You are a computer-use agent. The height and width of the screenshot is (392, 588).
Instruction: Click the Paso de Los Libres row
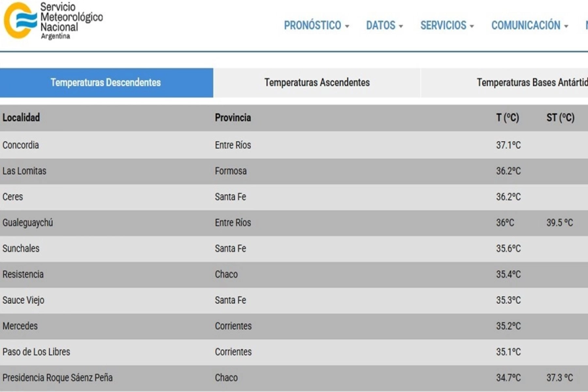click(36, 351)
